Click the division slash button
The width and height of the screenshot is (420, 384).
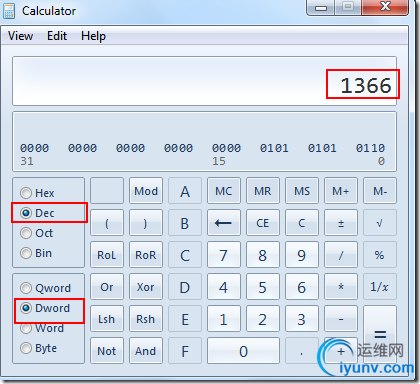(341, 255)
